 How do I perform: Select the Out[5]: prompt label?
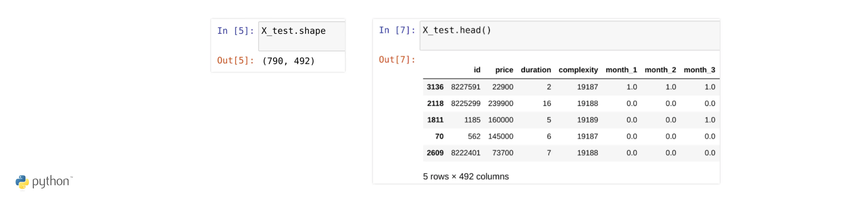pos(236,61)
